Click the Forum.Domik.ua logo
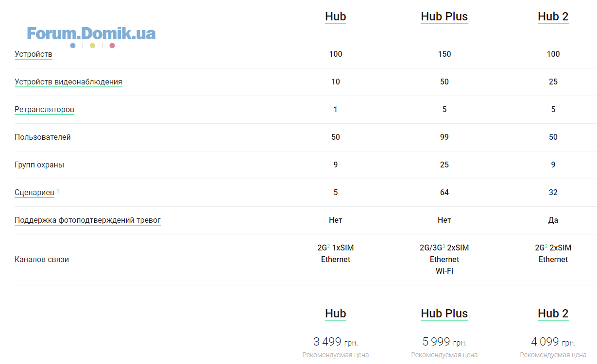Screen dimensions: 597x364 [91, 33]
